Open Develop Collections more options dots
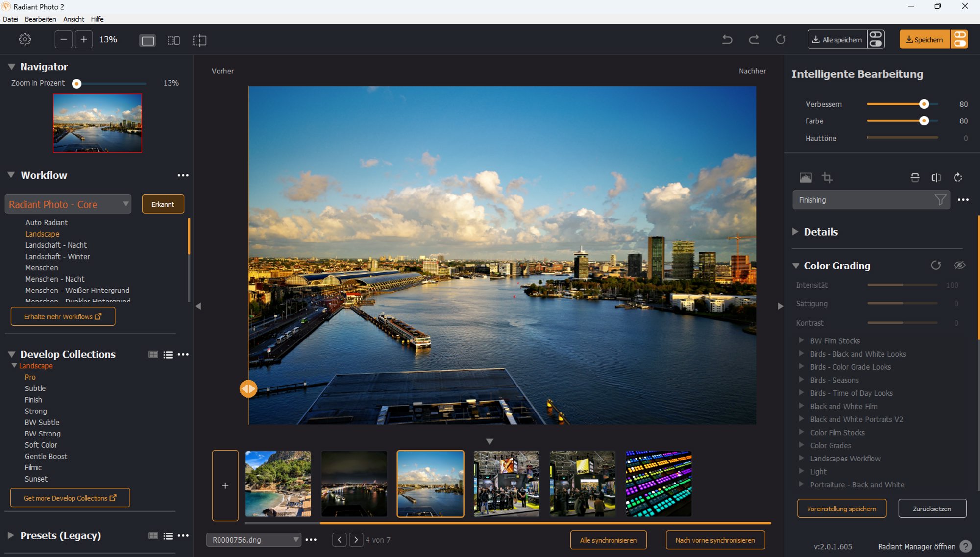 [183, 355]
